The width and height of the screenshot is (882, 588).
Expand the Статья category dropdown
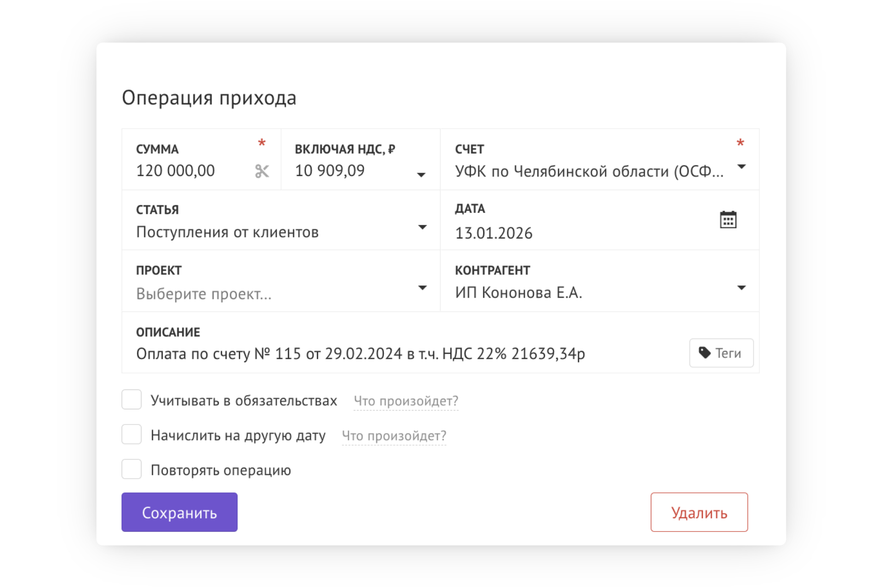pyautogui.click(x=422, y=227)
